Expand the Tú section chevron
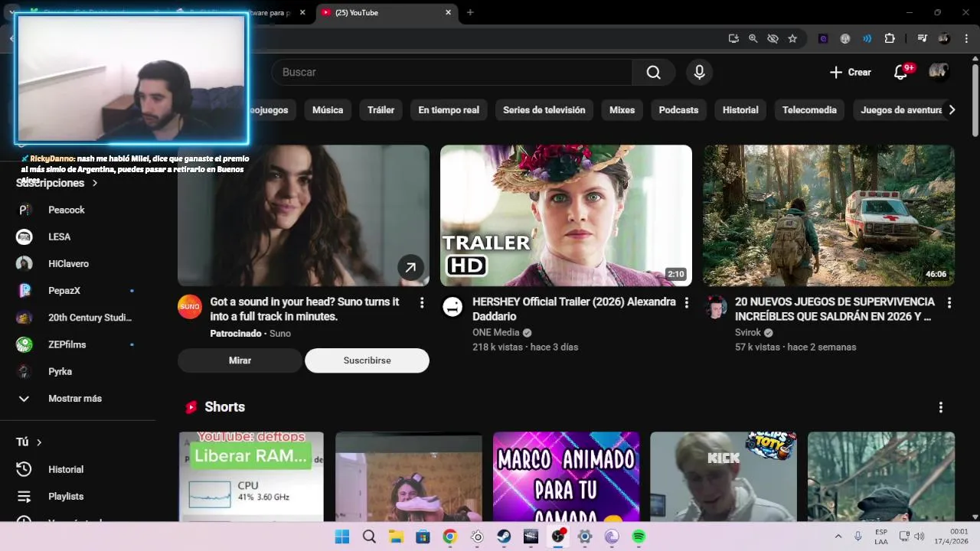980x551 pixels. (39, 442)
